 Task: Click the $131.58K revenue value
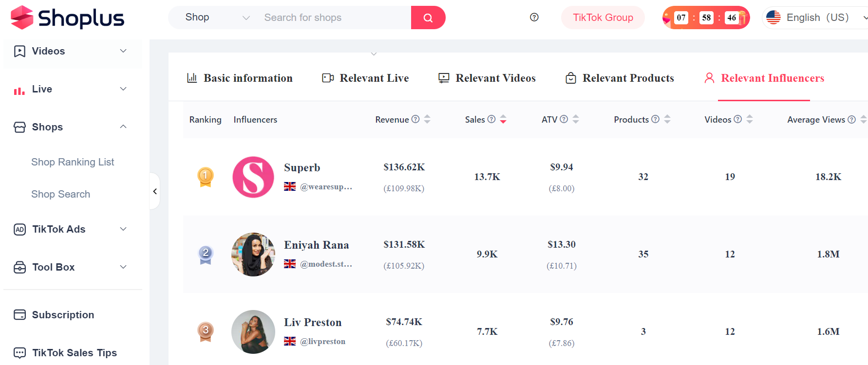pyautogui.click(x=404, y=245)
